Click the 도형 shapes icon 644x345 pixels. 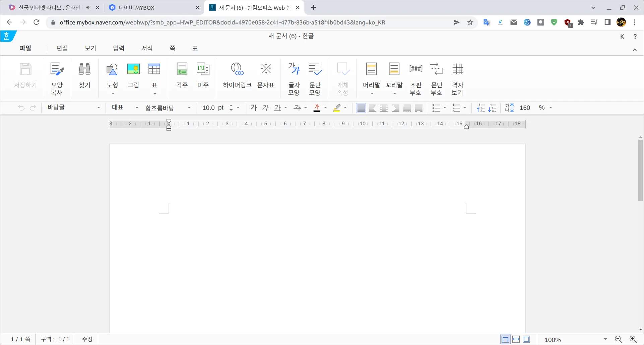coord(112,69)
